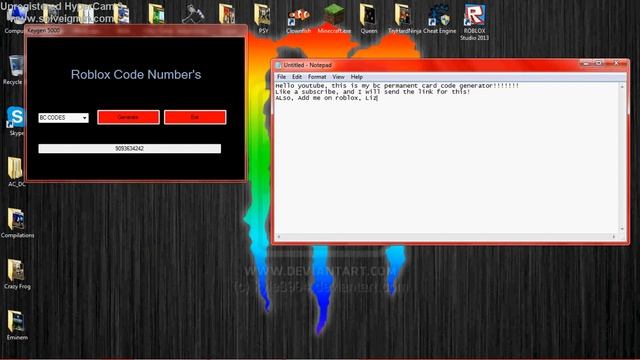The height and width of the screenshot is (360, 640).
Task: Minimize the Notepad window
Action: 587,63
